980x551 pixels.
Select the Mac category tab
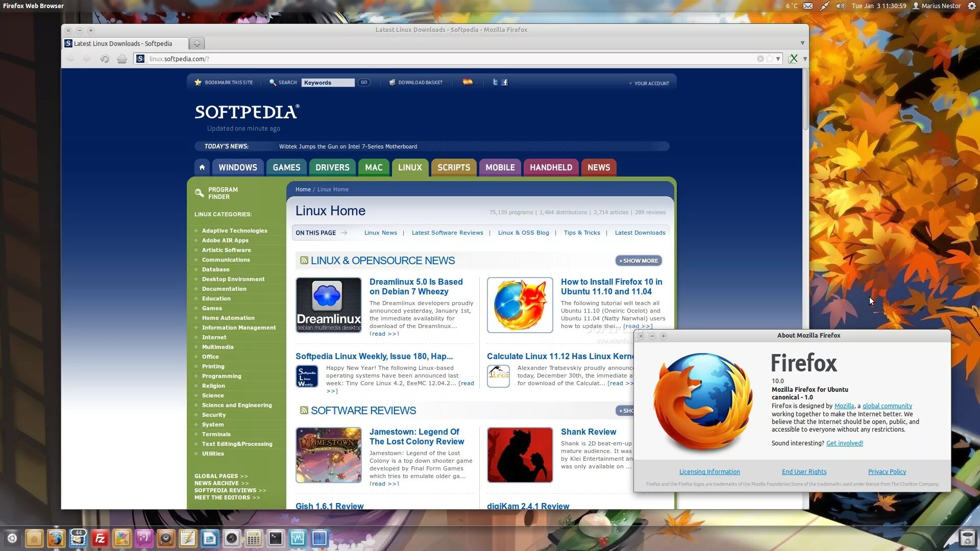[x=374, y=167]
